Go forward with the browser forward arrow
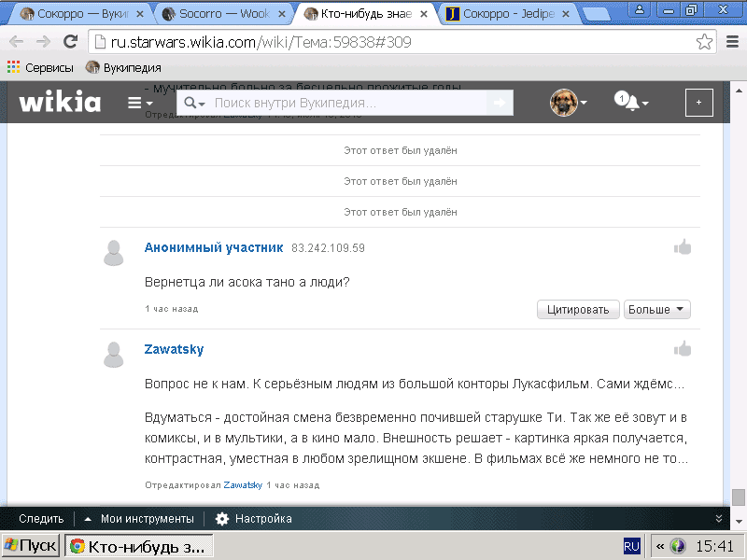Viewport: 747px width, 560px height. pos(43,42)
